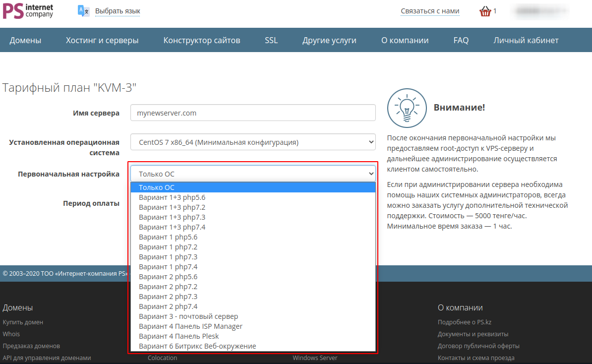Open the Другие услуги menu
The height and width of the screenshot is (364, 592).
pyautogui.click(x=329, y=40)
